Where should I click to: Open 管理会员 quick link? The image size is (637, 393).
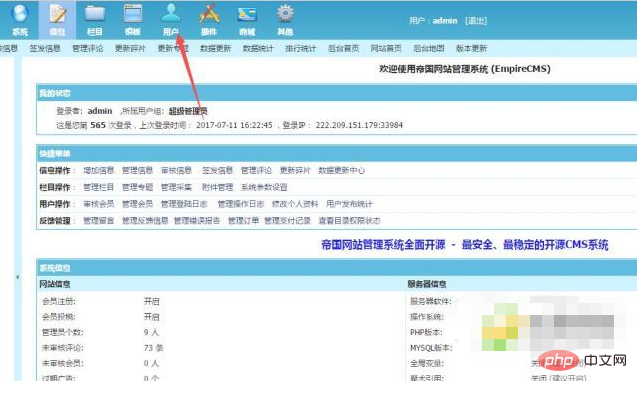click(137, 204)
